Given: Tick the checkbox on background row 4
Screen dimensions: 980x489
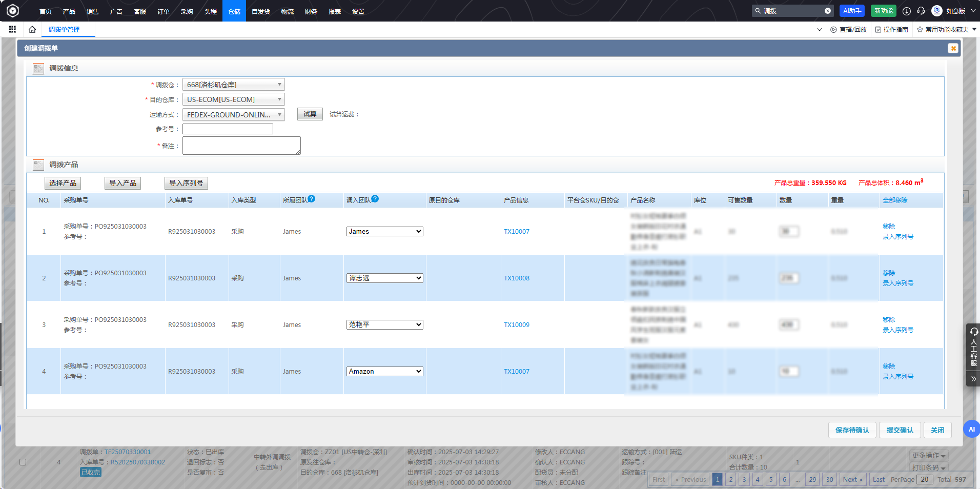Looking at the screenshot, I should click(x=23, y=462).
